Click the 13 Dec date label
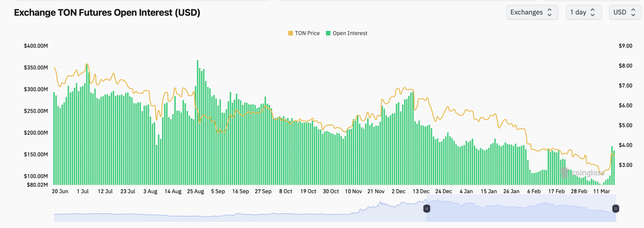The width and height of the screenshot is (644, 228). [x=421, y=191]
